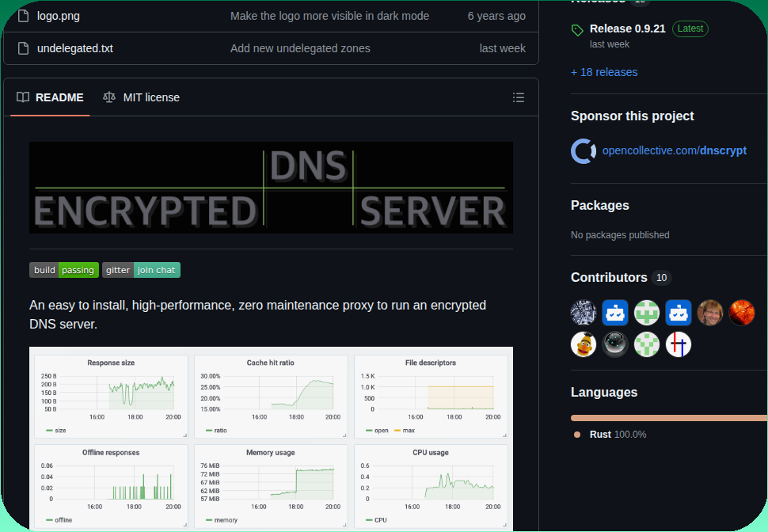Open commit 'Make the logo more visible in dark mode'
768x532 pixels.
coord(329,16)
